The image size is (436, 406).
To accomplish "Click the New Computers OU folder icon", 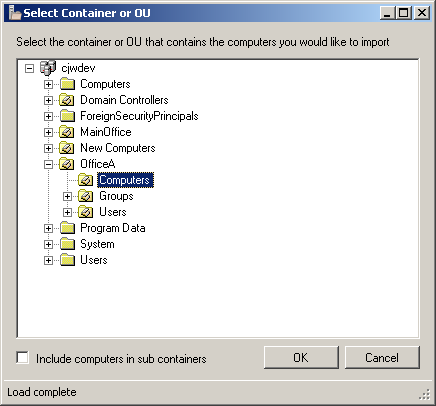I will click(67, 148).
